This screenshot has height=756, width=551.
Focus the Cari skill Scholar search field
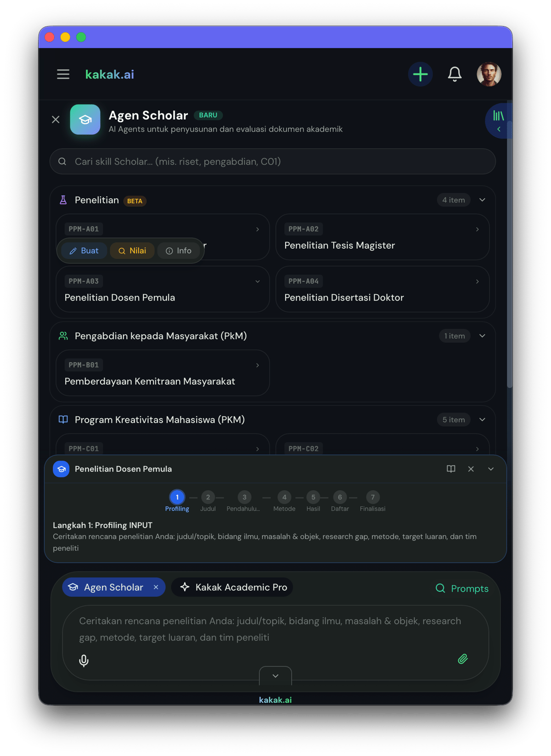coord(273,162)
